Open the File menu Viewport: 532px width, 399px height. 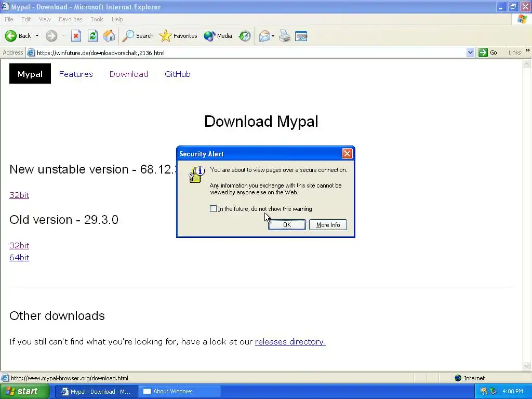9,19
